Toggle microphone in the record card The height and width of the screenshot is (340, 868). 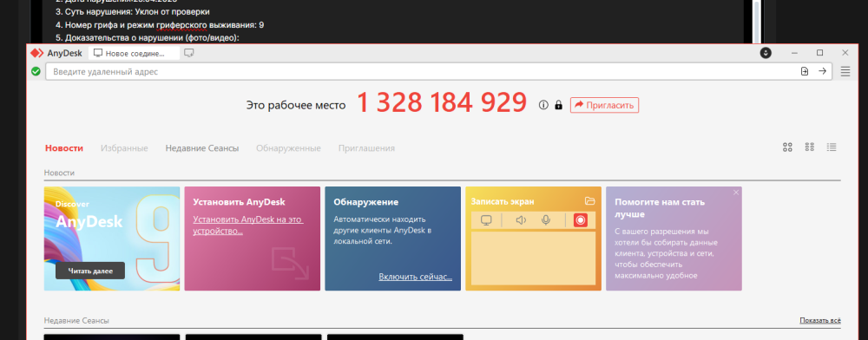[x=546, y=220]
